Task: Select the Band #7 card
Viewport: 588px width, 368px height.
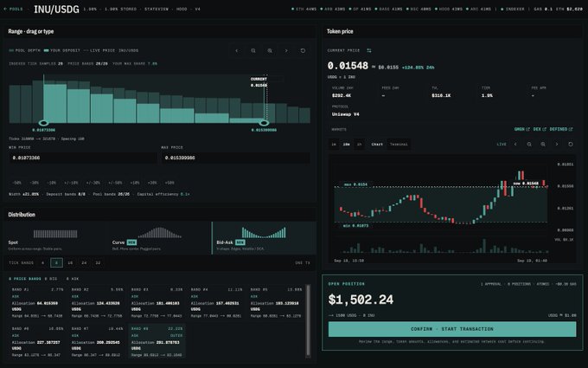Action: click(97, 341)
